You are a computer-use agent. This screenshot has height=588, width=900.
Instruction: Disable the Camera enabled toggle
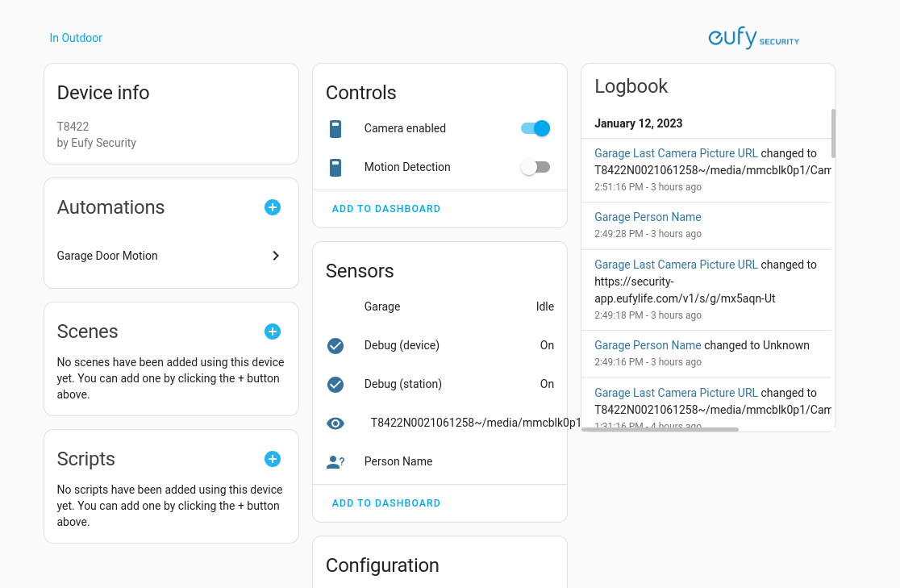tap(535, 128)
